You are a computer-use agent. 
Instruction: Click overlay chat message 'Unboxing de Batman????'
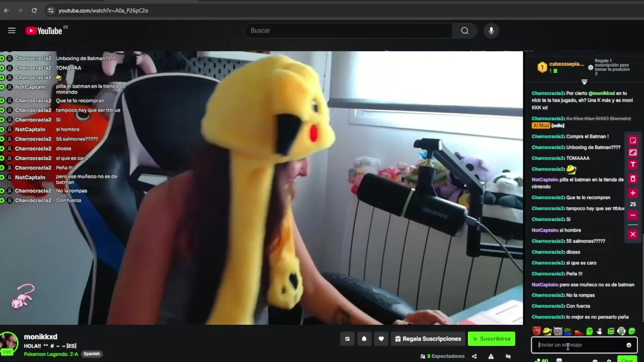tap(86, 58)
